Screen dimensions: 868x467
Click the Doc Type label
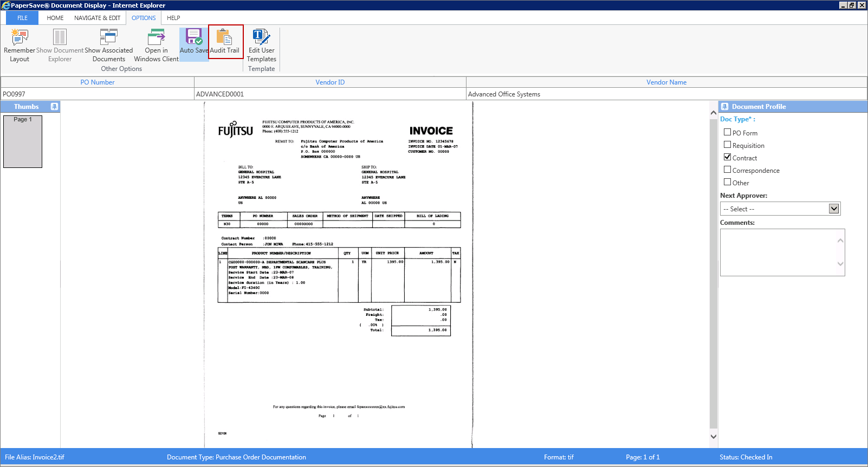click(x=737, y=119)
